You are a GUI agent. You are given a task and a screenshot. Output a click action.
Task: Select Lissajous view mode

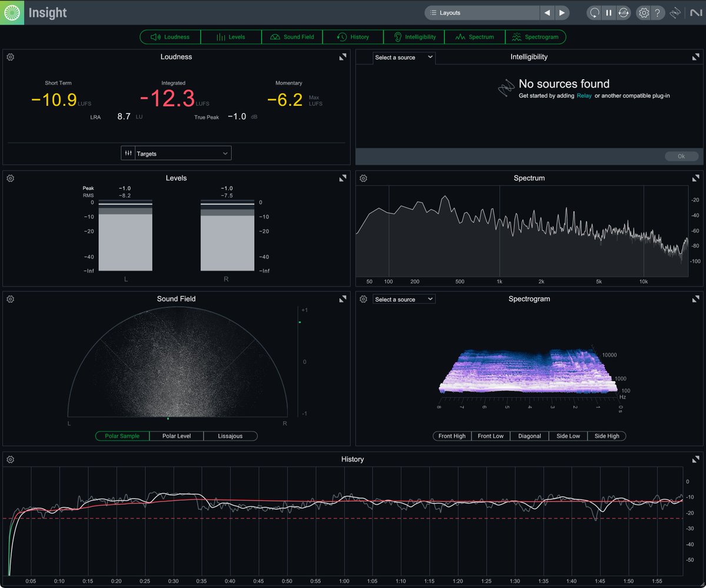[x=231, y=436]
